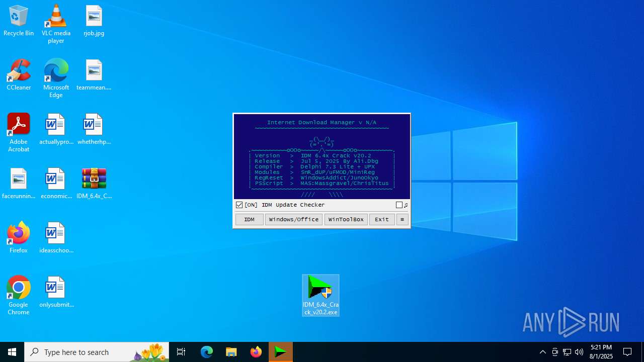Open the Recycle Bin desktop icon
Image resolution: width=644 pixels, height=362 pixels.
(x=19, y=21)
